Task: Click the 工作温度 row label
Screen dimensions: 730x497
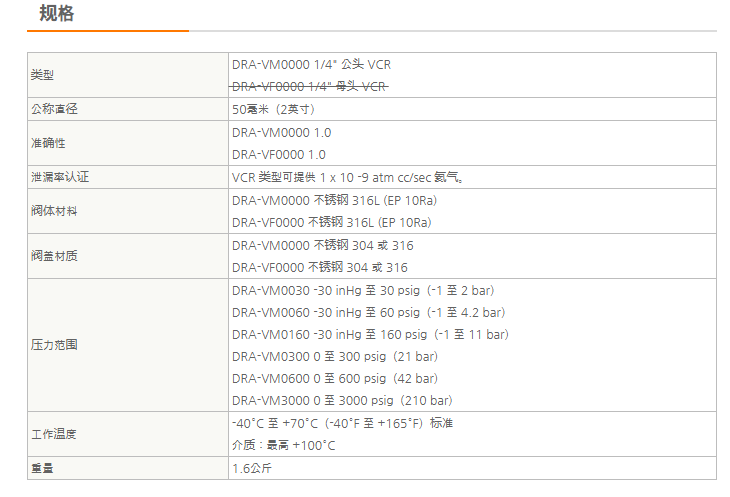Action: click(53, 434)
